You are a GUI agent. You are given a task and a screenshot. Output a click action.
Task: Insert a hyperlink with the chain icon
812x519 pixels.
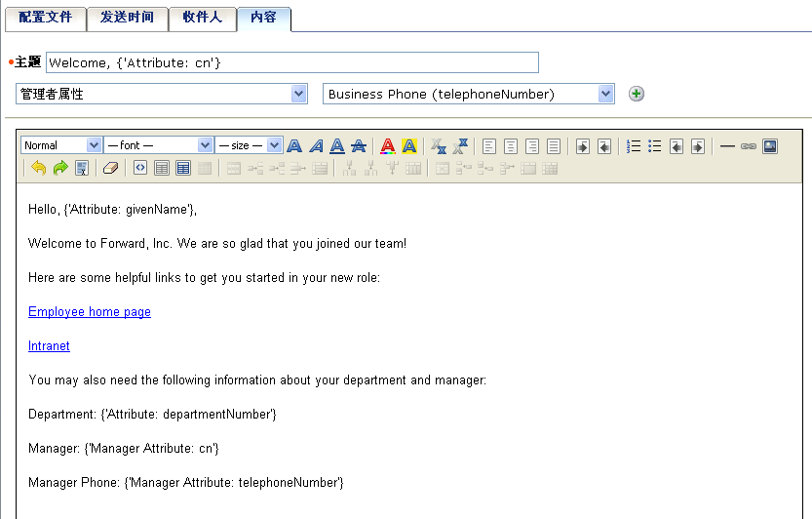(x=749, y=146)
